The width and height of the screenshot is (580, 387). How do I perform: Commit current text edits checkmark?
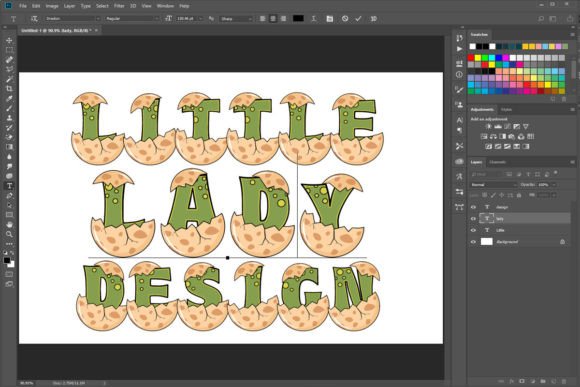coord(358,18)
